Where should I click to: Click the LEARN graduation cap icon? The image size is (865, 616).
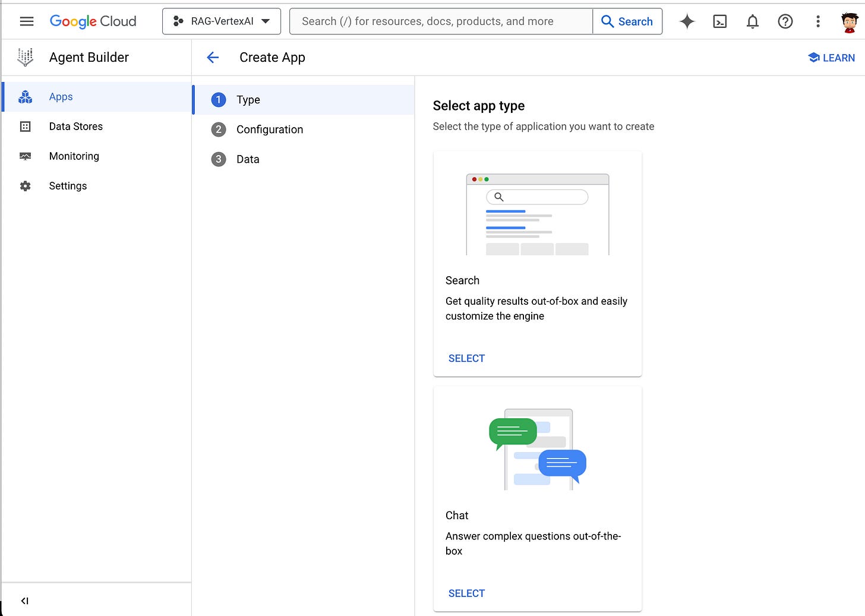tap(814, 58)
